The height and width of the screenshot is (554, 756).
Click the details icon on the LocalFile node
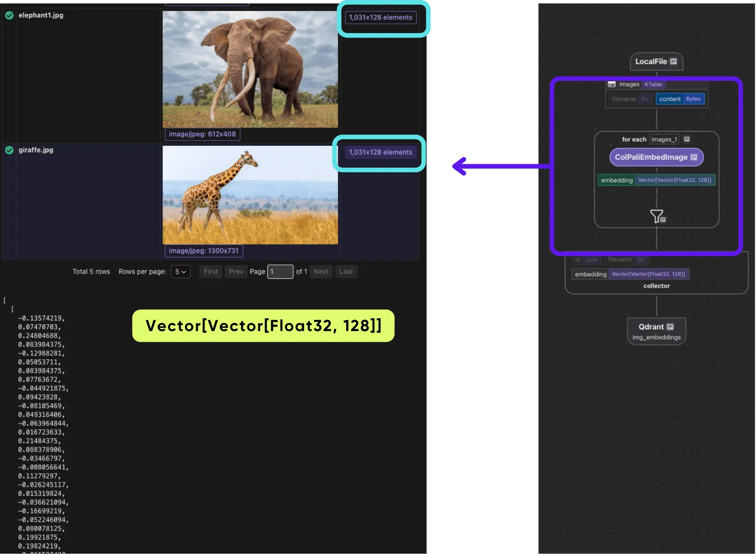click(673, 62)
